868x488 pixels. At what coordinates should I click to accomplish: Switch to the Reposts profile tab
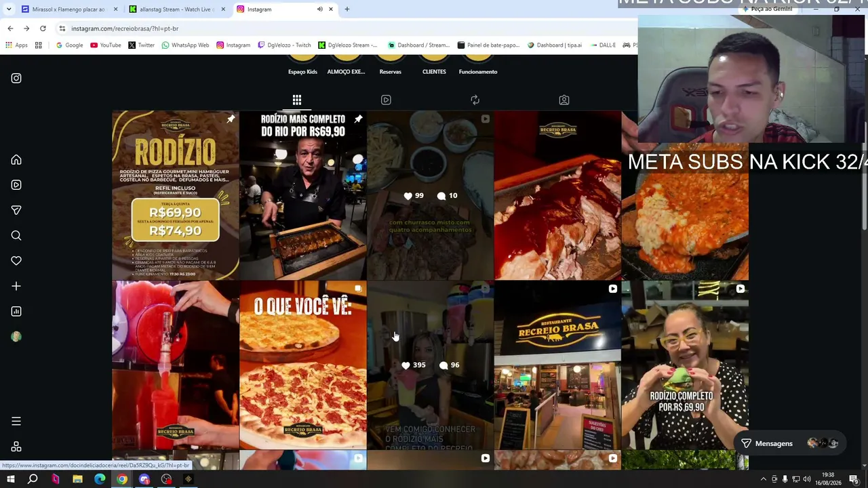[475, 100]
